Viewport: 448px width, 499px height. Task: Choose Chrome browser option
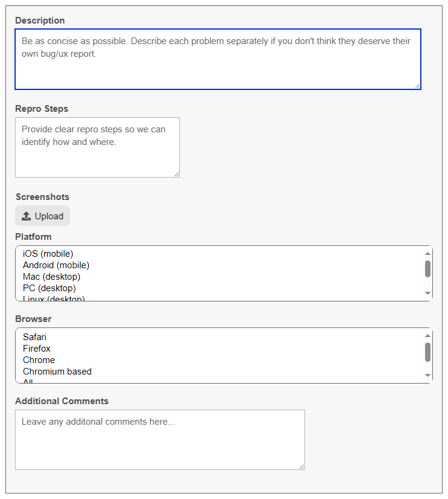click(39, 360)
